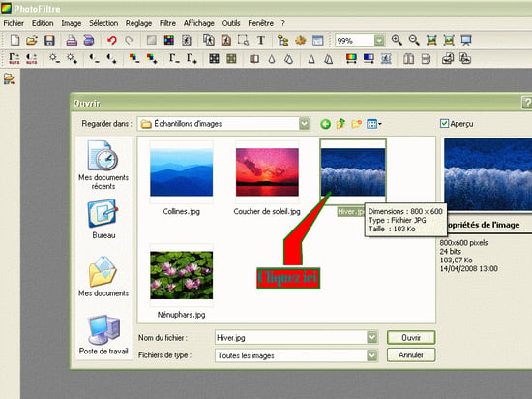Click the Auto zoom fit icon

pos(449,40)
